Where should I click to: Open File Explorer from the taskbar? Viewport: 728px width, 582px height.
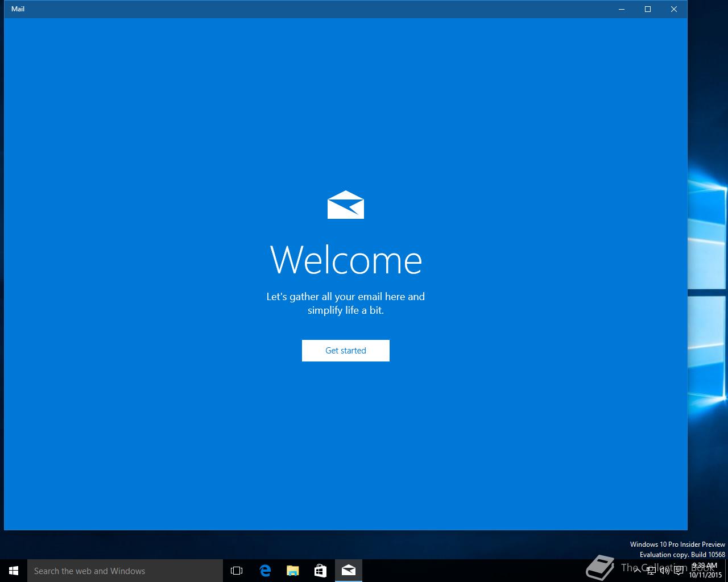click(x=293, y=571)
